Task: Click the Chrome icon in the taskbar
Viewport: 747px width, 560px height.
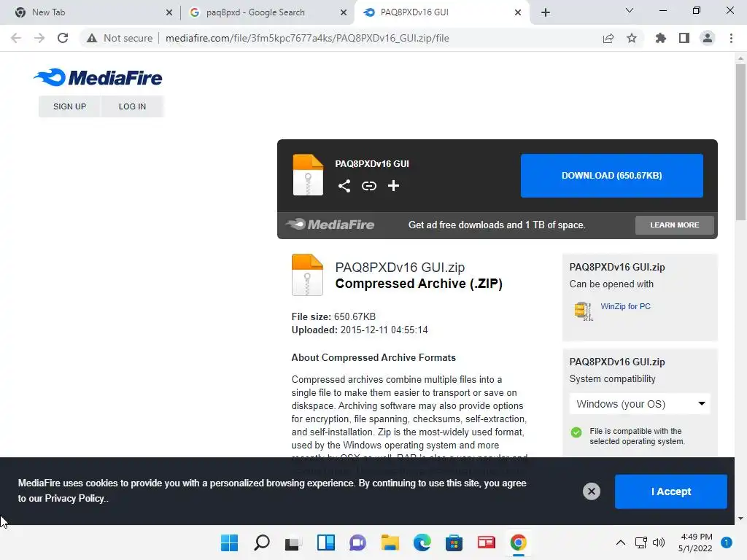Action: click(x=519, y=542)
